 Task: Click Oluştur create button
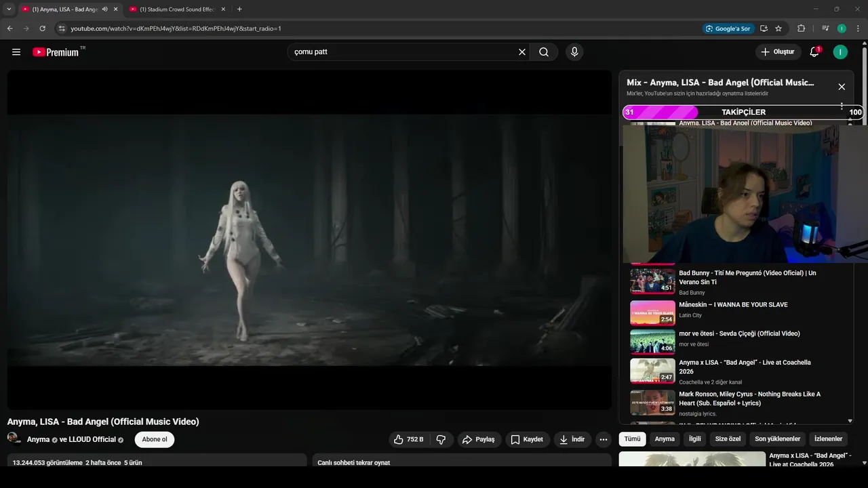[777, 52]
